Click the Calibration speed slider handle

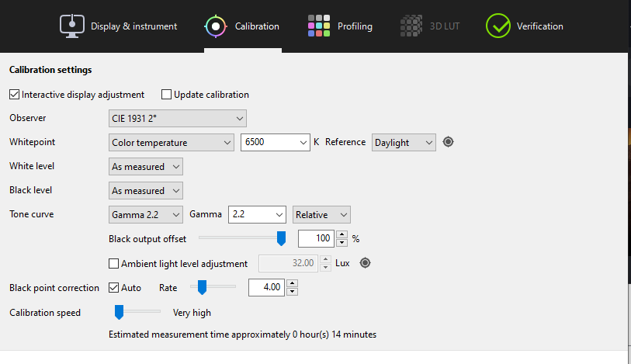click(119, 312)
